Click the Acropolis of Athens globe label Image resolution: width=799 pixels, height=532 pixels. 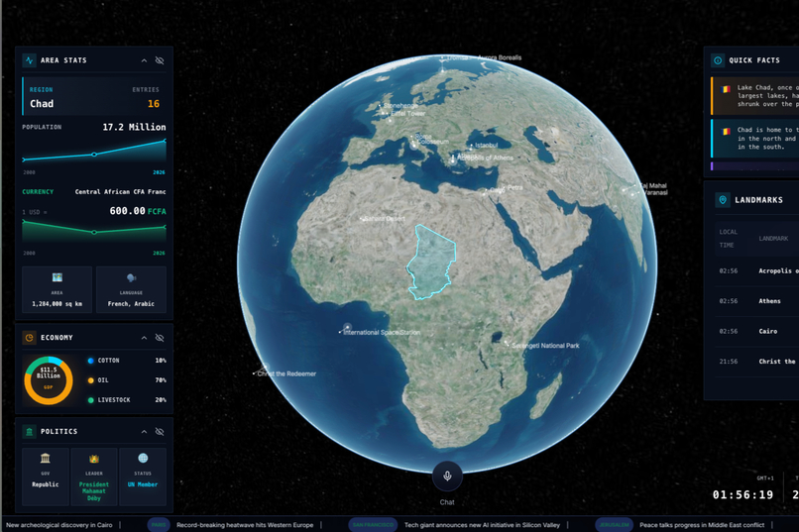point(486,158)
